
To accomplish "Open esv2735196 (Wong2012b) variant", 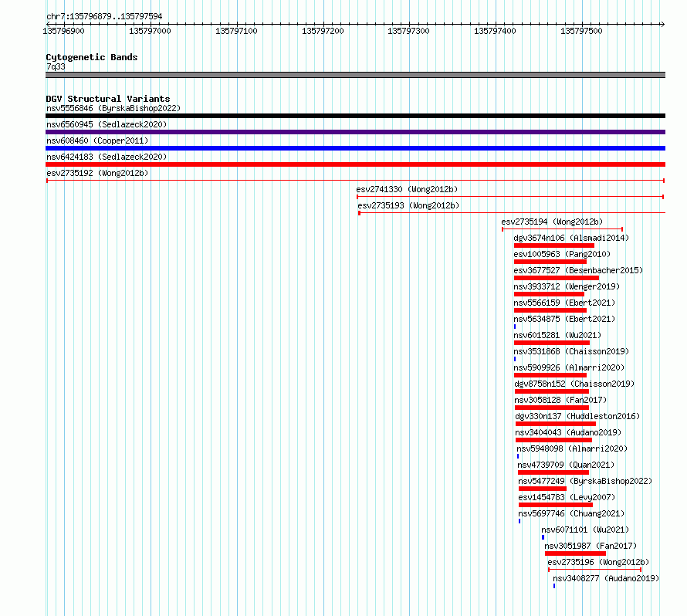I will pyautogui.click(x=598, y=562).
